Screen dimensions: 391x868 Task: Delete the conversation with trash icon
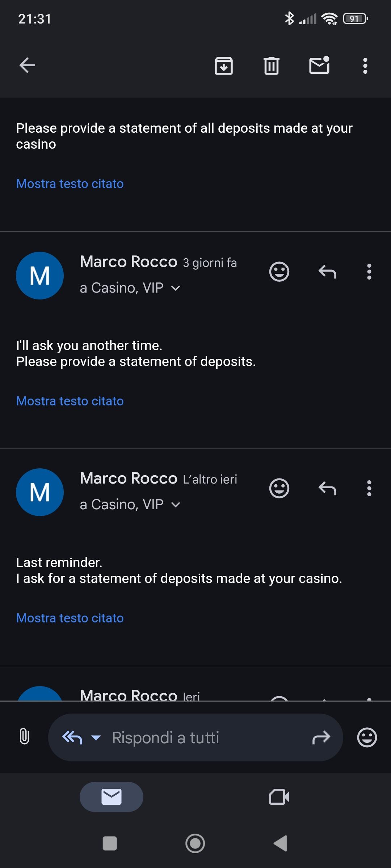[272, 66]
